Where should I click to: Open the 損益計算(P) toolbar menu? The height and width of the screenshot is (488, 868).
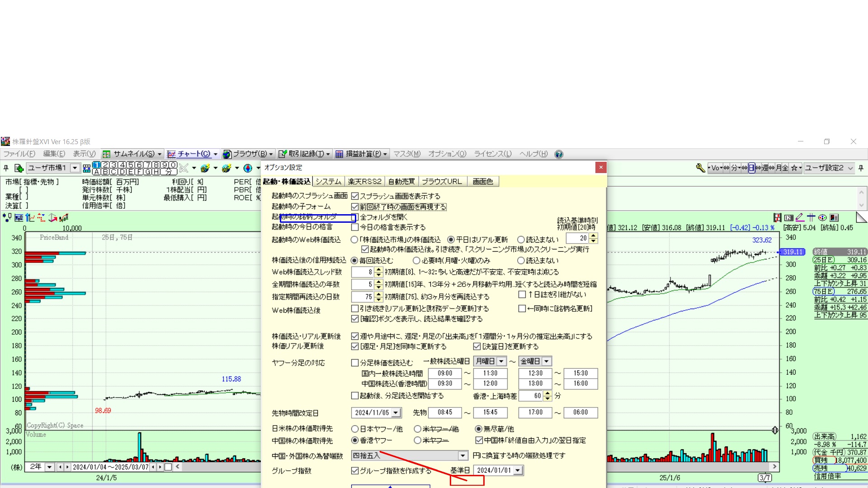click(x=361, y=154)
